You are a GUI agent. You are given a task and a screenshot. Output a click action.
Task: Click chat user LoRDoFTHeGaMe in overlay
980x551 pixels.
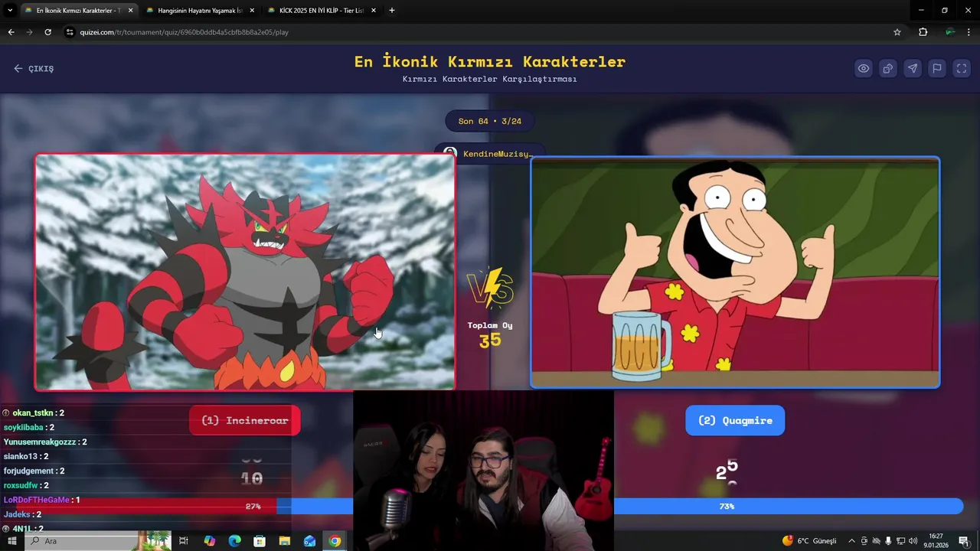pyautogui.click(x=37, y=500)
